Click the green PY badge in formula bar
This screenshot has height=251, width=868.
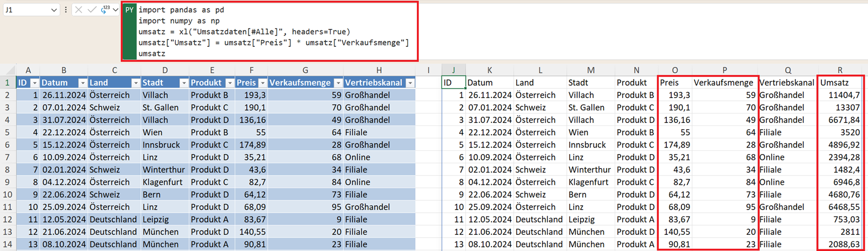(129, 10)
